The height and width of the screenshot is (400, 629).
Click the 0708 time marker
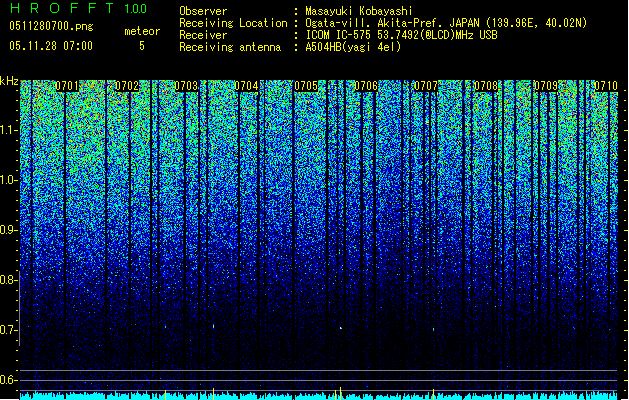click(485, 86)
